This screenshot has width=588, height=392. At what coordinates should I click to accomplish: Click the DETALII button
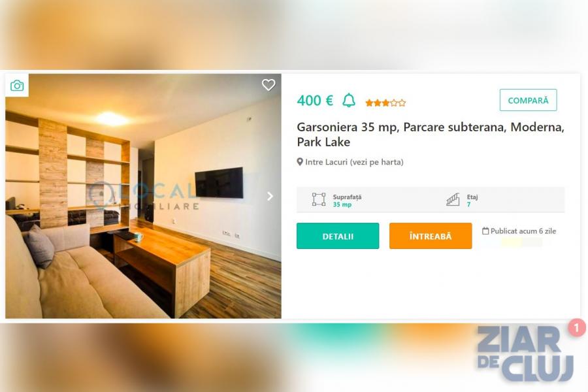[338, 236]
